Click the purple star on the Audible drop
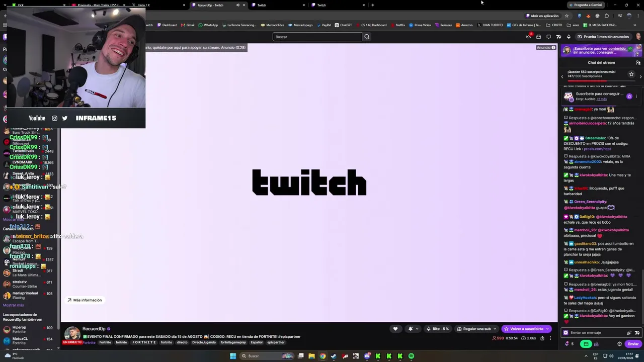644x362 pixels. pos(629,96)
